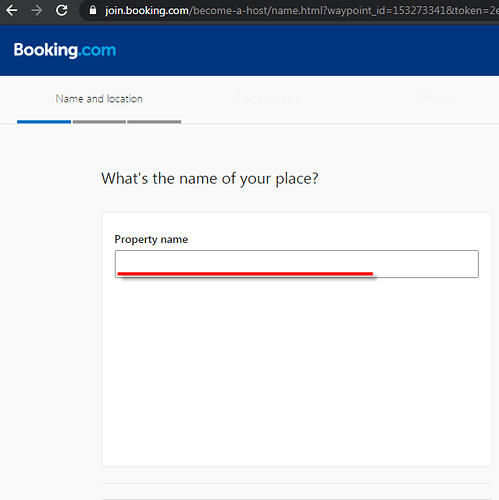Viewport: 499px width, 500px height.
Task: Reload the page with the refresh icon
Action: tap(61, 10)
